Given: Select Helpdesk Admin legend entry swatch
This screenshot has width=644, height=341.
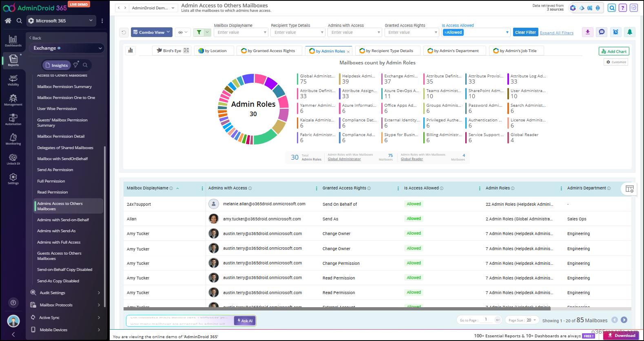Looking at the screenshot, I should 340,79.
